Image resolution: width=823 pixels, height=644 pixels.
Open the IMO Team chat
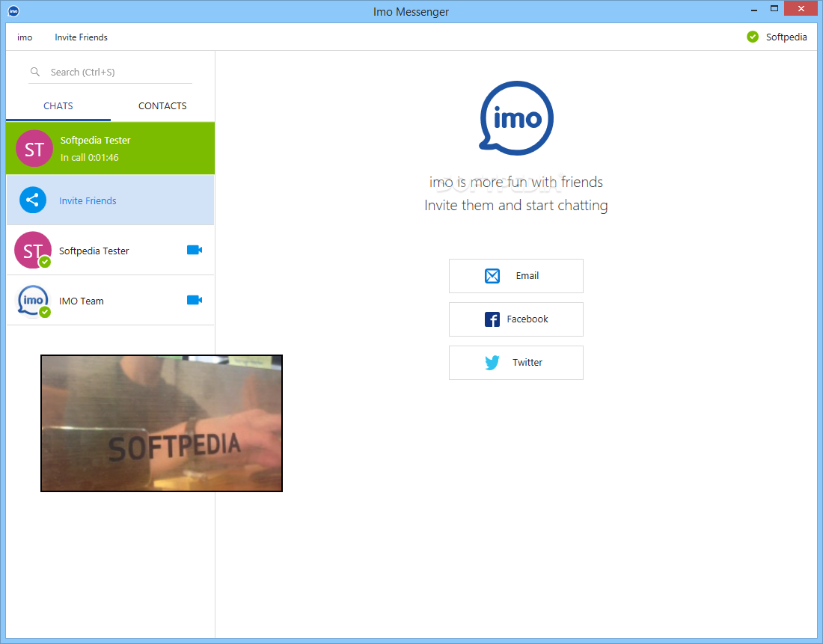(110, 301)
